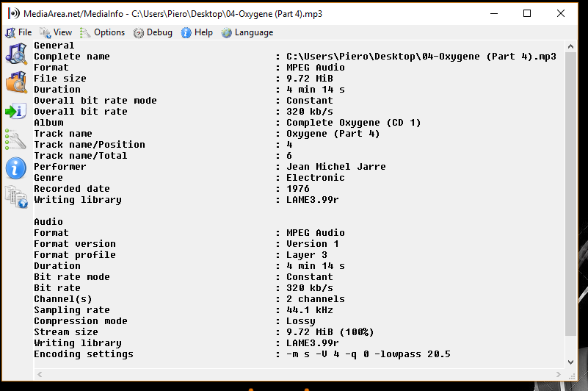Click the 'Overall bit rate mode' label
This screenshot has width=588, height=391.
[95, 101]
